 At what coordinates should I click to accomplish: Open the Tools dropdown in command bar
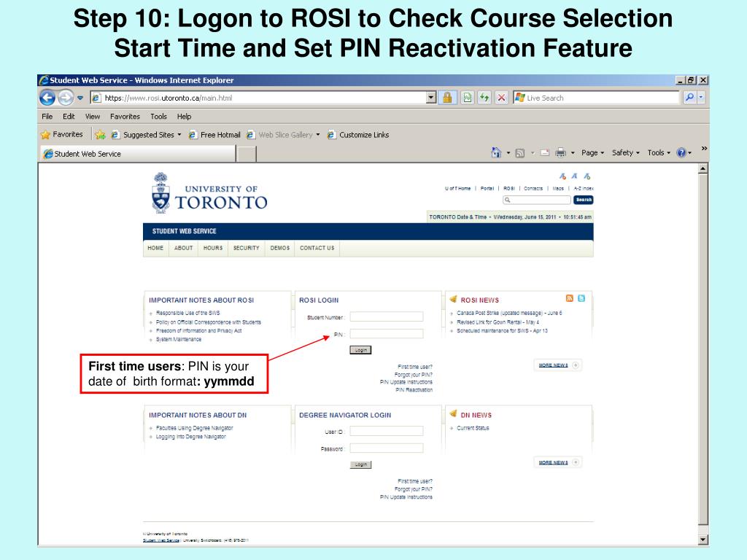coord(659,153)
